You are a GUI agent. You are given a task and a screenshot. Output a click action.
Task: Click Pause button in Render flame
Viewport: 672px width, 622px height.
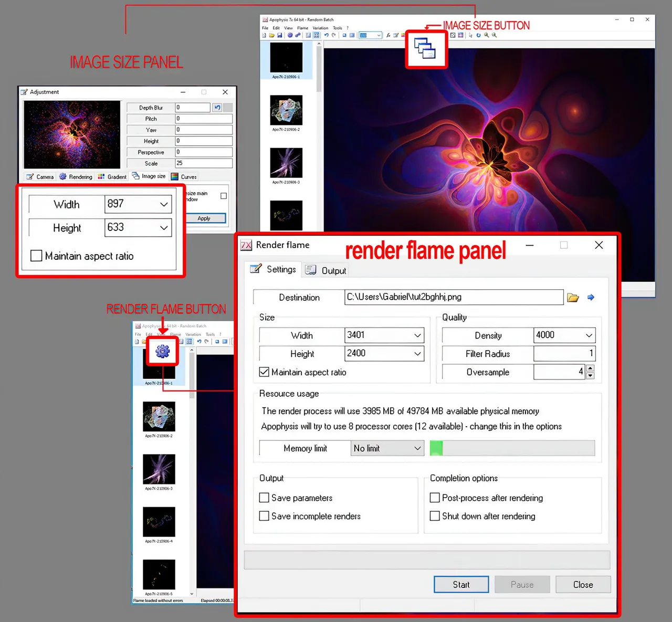[522, 584]
